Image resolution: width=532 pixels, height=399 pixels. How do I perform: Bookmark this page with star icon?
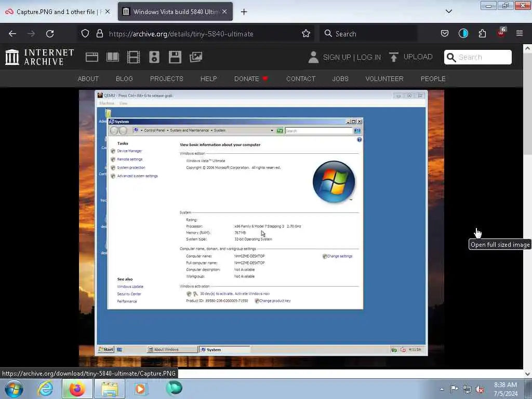[x=305, y=34]
